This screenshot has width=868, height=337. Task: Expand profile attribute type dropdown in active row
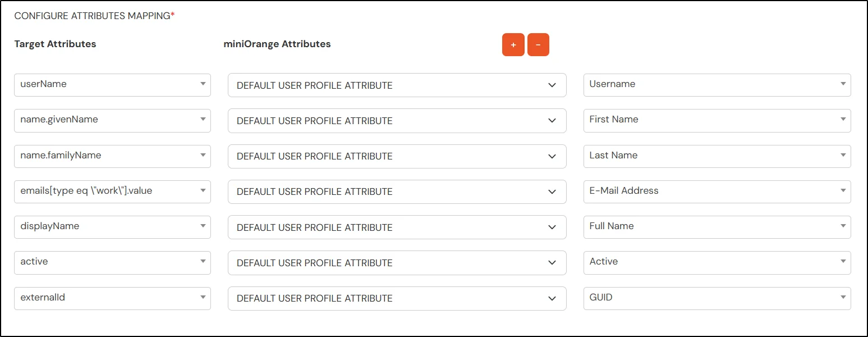[x=397, y=263]
